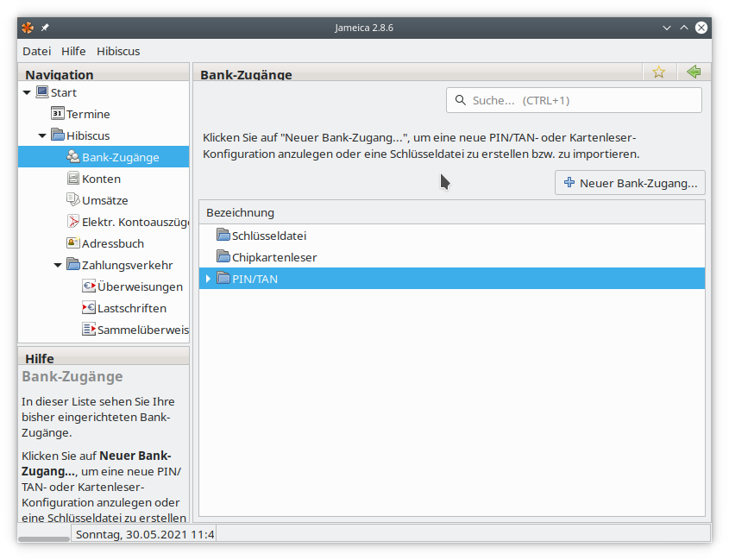
Task: Click Neuer Bank-Zugang... button
Action: (x=630, y=182)
